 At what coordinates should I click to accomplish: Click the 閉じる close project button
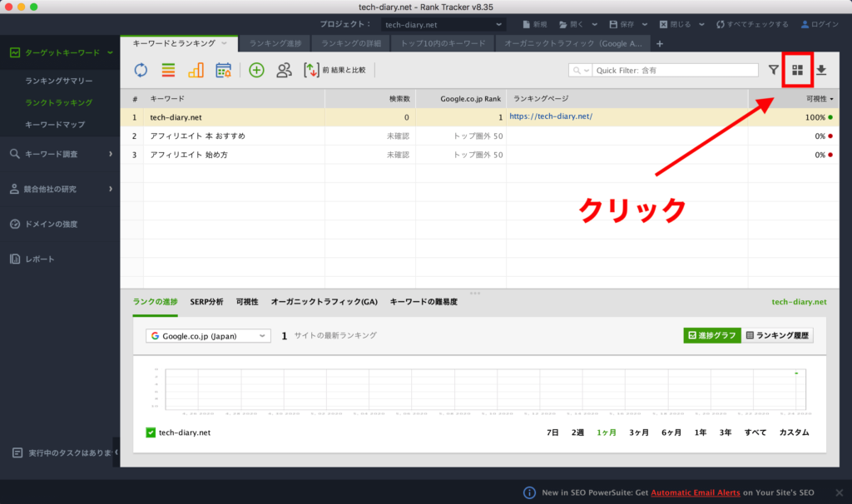675,24
